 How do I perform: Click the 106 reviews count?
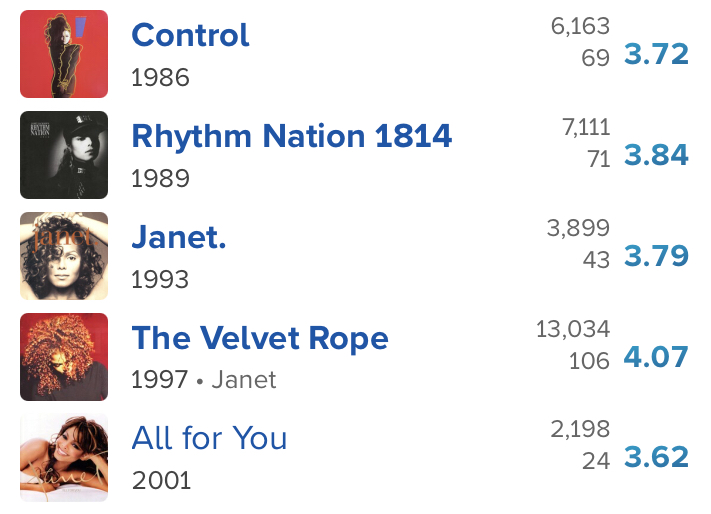(x=589, y=361)
